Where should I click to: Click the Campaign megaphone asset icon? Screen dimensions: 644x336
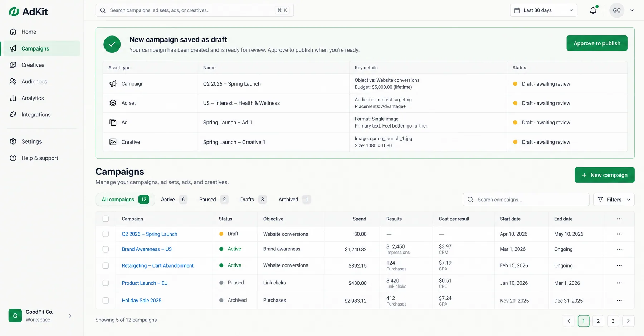[x=113, y=83]
